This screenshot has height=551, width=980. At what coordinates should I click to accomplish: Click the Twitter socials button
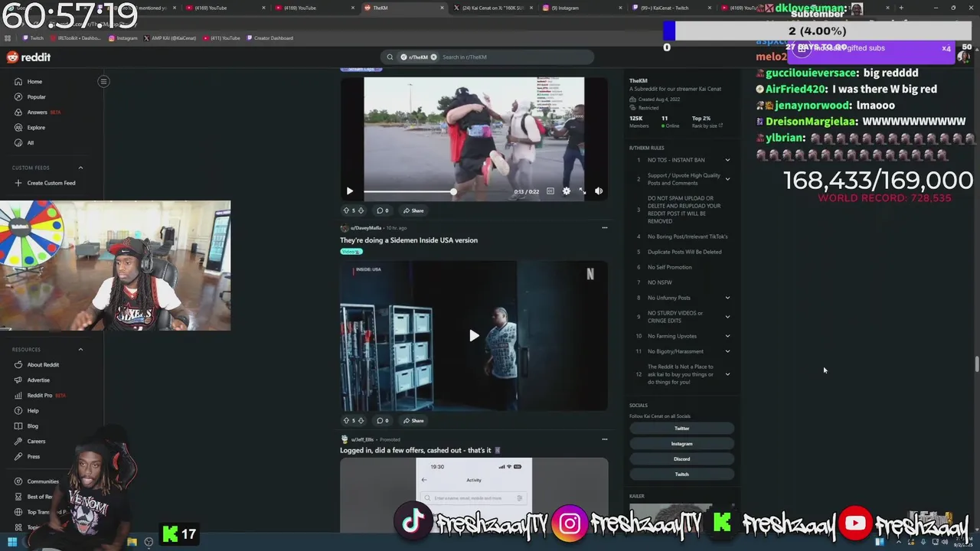point(681,429)
